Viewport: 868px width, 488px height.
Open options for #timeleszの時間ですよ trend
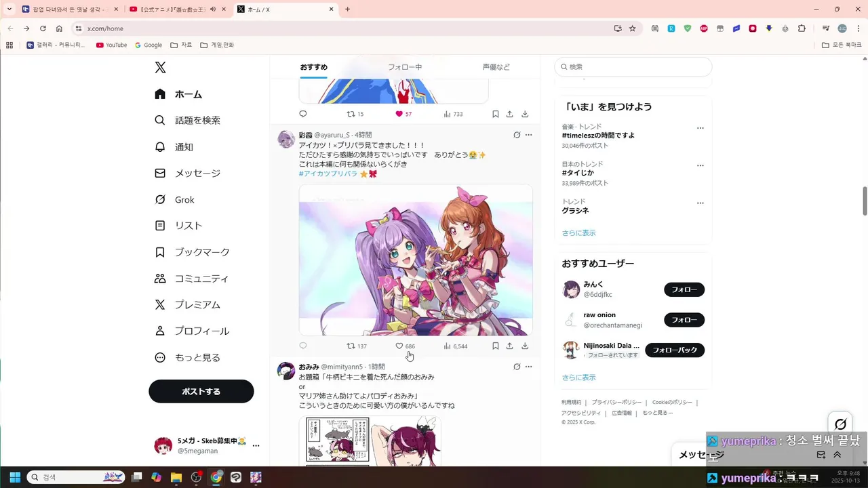pyautogui.click(x=701, y=128)
